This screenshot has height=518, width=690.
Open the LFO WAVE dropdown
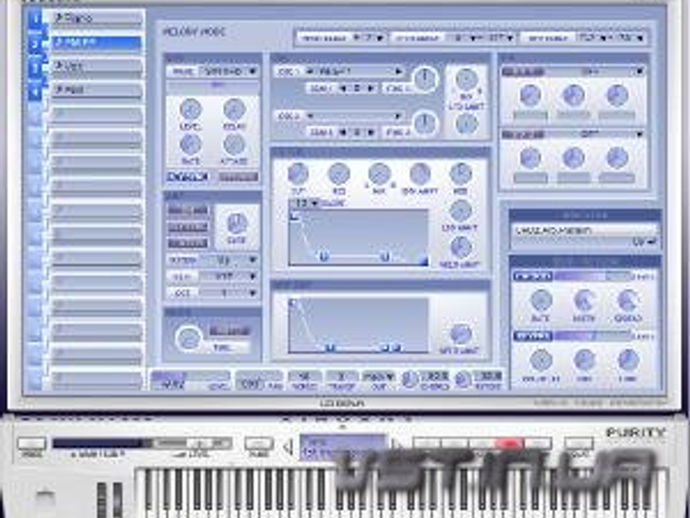tap(228, 71)
